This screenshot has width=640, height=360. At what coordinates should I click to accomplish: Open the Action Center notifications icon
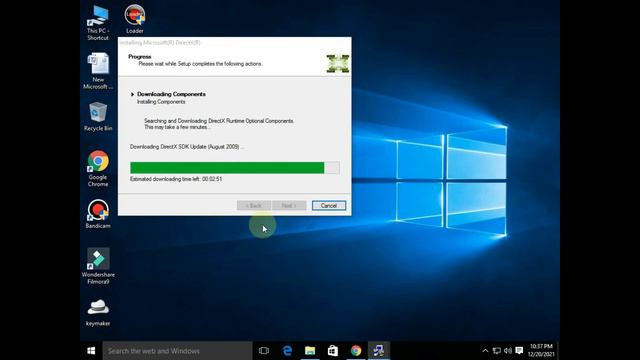click(519, 351)
